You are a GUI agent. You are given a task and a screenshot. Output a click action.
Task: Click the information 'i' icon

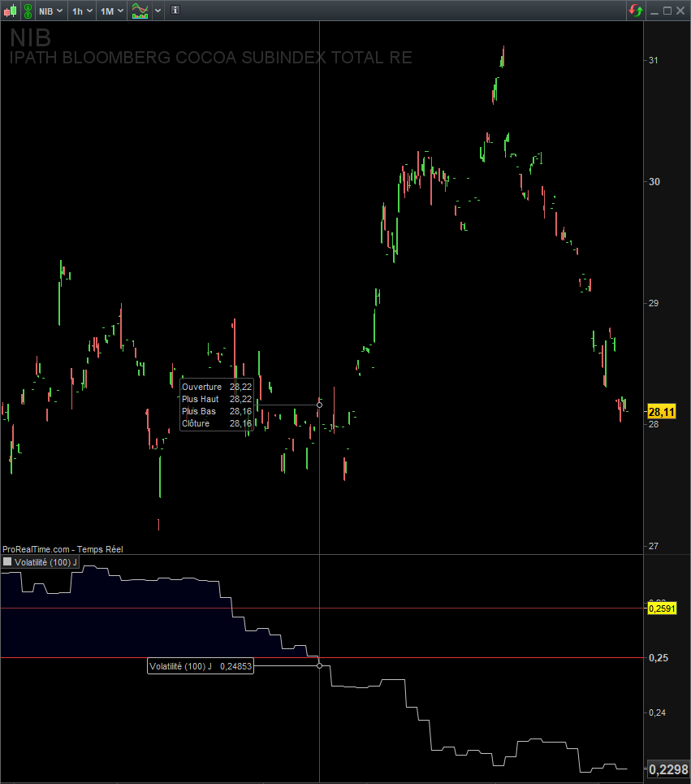click(175, 10)
